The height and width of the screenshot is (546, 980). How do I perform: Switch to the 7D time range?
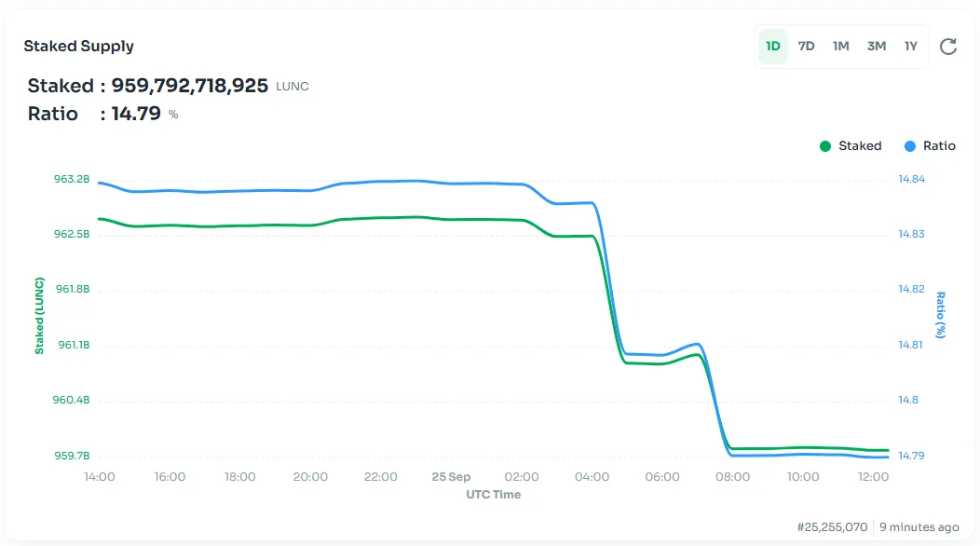(x=807, y=47)
